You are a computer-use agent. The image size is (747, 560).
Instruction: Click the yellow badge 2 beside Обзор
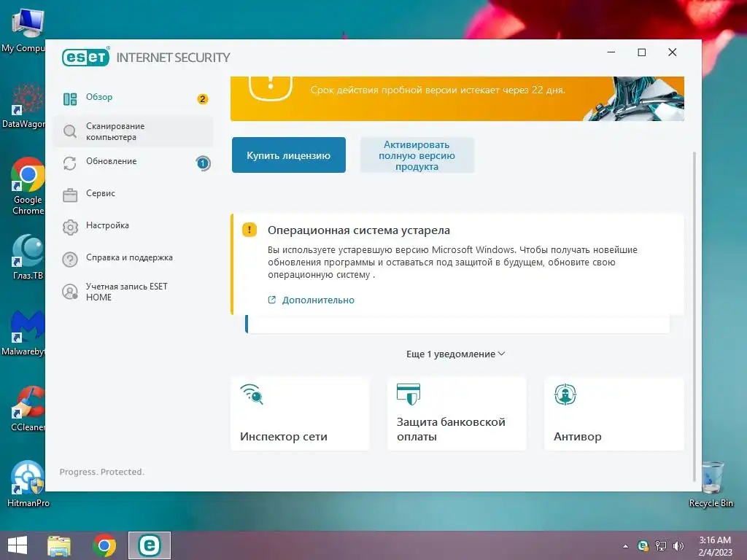(203, 99)
